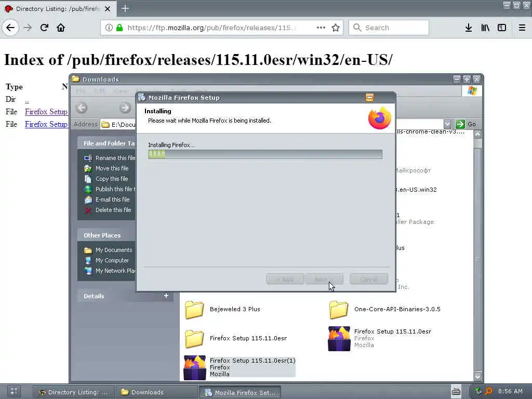
Task: Open My Documents in Other Places
Action: pos(108,250)
